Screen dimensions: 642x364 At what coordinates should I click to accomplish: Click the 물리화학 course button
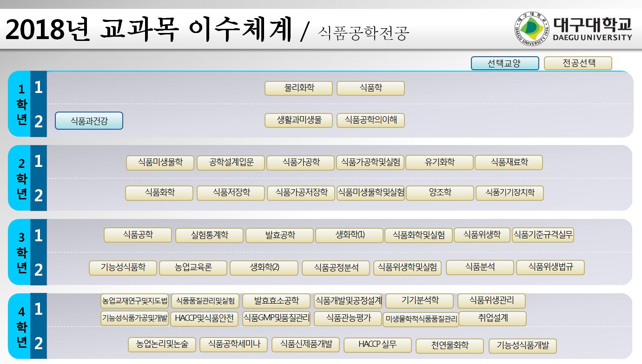(x=298, y=88)
